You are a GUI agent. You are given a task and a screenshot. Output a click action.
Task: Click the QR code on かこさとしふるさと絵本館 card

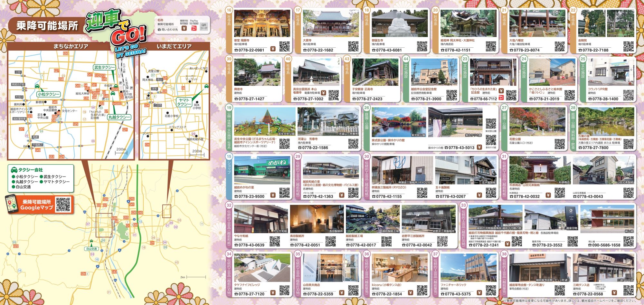[x=570, y=95]
